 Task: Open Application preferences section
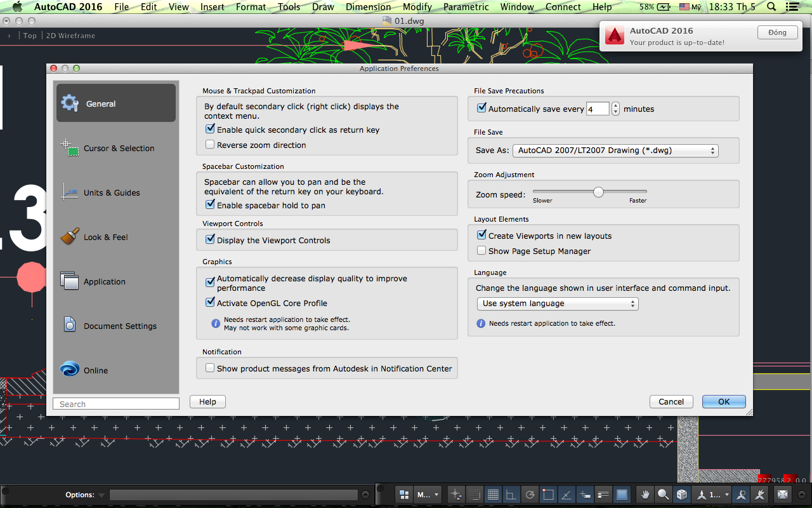tap(116, 281)
